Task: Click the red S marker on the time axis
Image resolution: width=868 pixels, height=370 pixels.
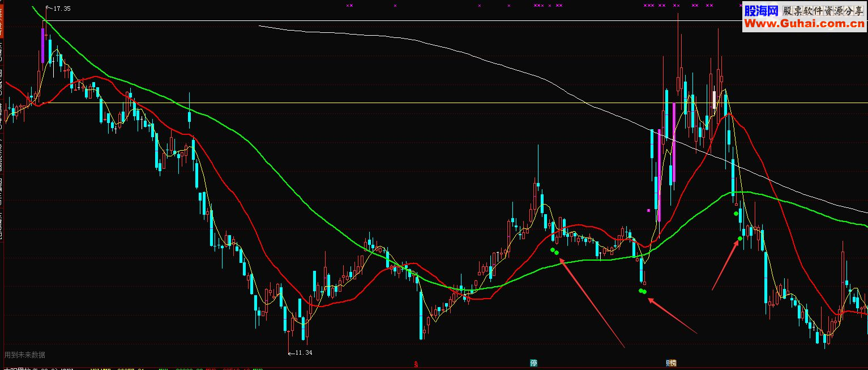Action: click(x=416, y=363)
